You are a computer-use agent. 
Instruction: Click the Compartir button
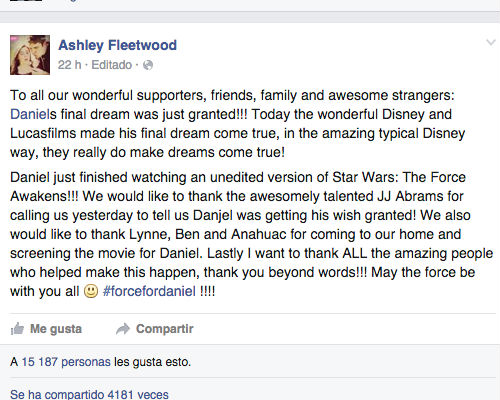click(155, 329)
